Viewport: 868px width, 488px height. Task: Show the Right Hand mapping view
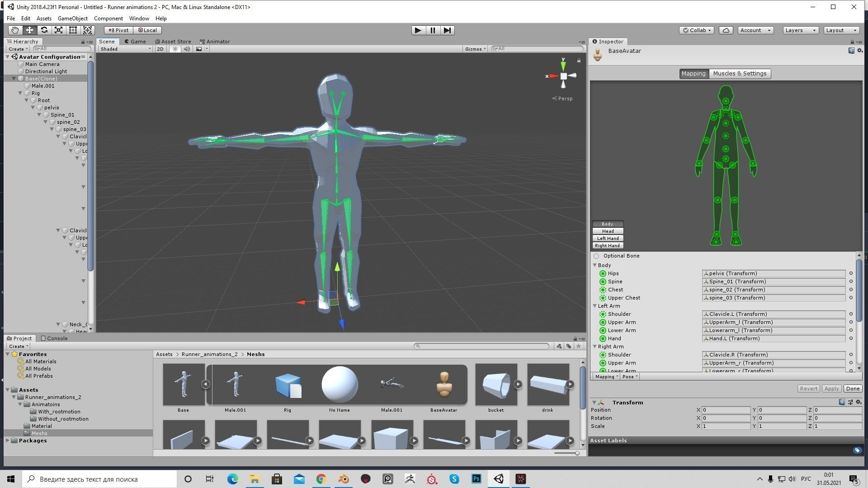tap(608, 245)
